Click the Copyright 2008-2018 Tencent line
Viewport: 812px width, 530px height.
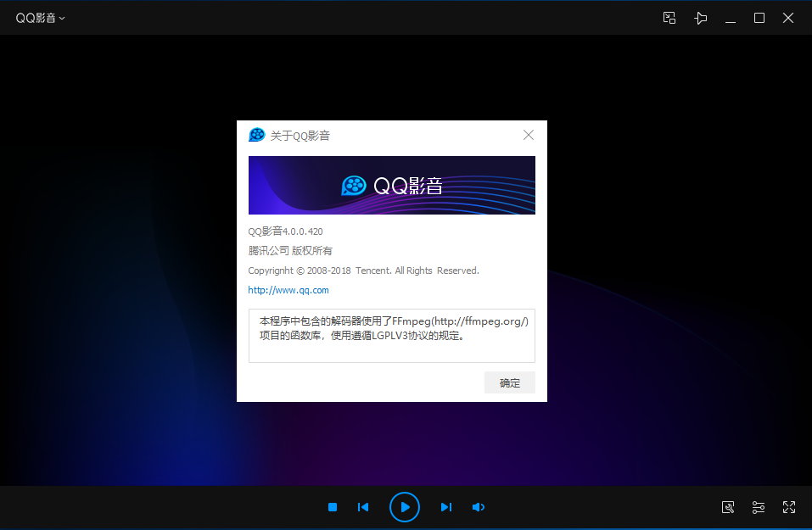click(x=363, y=271)
